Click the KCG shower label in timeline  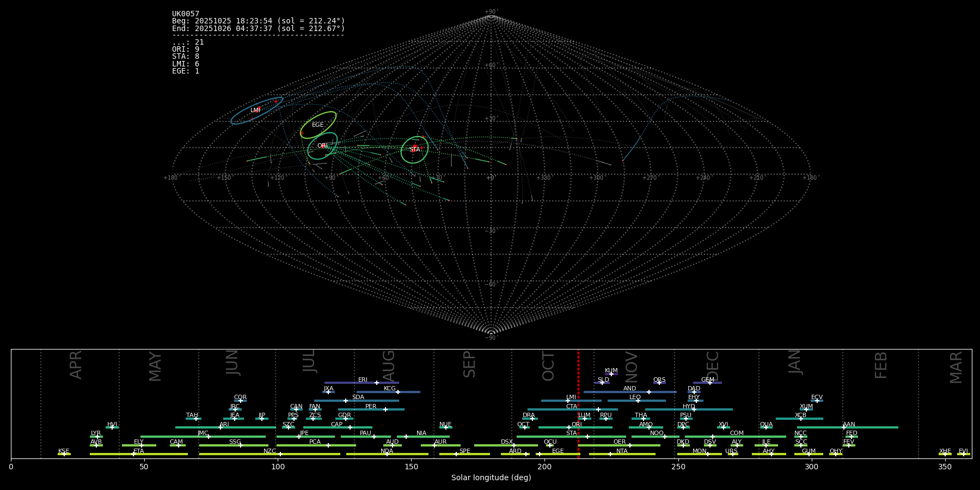390,389
